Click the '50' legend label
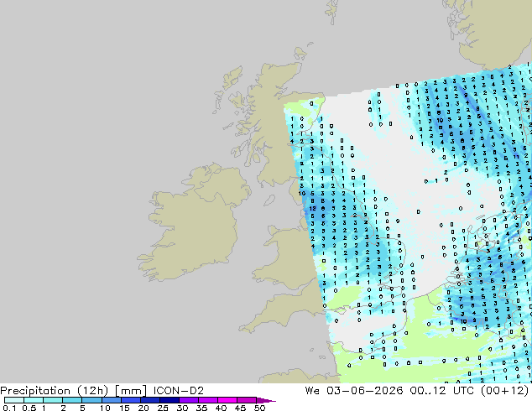This screenshot has height=411, width=532. (x=259, y=408)
